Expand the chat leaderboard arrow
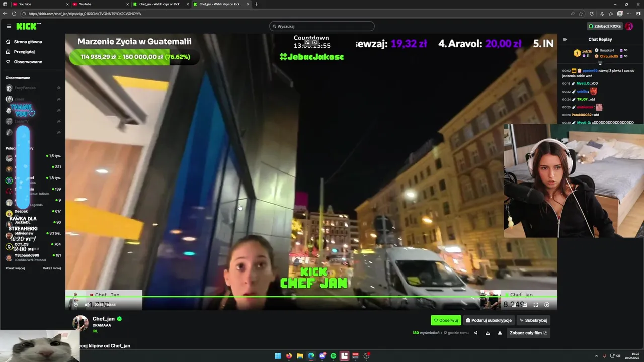Screen dimensions: 644x362 600,64
